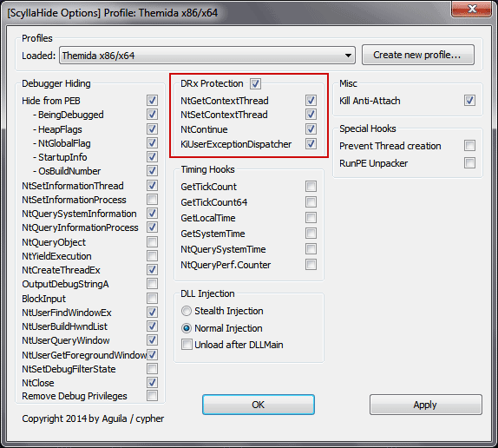The width and height of the screenshot is (498, 448).
Task: Toggle the OsBuildNumber checkbox
Action: pyautogui.click(x=152, y=171)
